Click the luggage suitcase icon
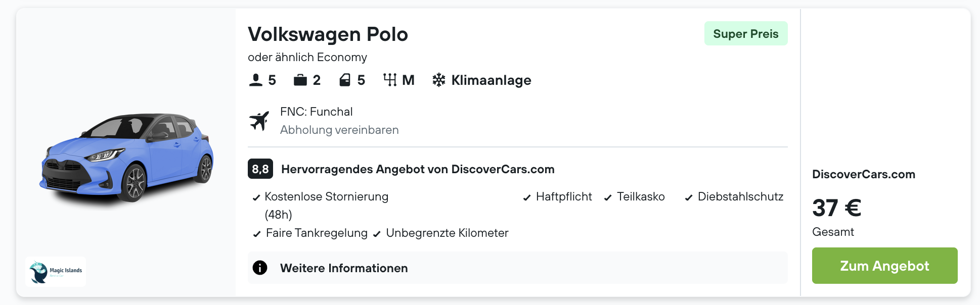This screenshot has width=980, height=305. [300, 80]
